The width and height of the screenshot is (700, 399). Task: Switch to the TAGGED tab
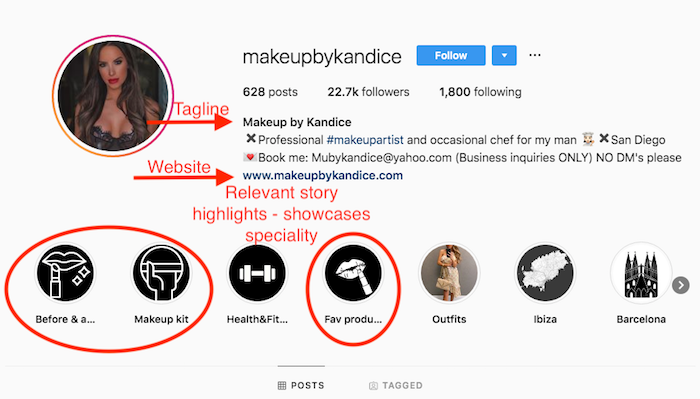click(396, 385)
